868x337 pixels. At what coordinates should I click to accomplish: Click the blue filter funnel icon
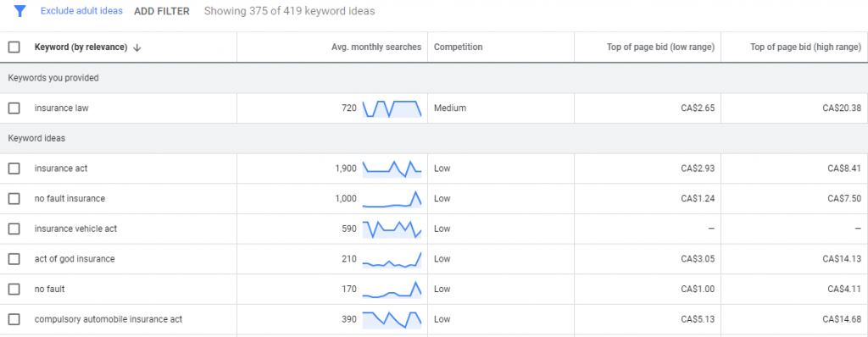pyautogui.click(x=20, y=11)
